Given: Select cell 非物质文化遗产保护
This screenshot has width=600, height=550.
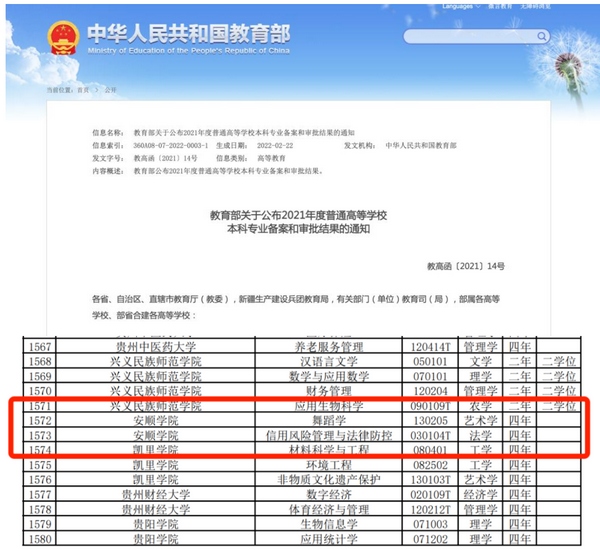Looking at the screenshot, I should [x=329, y=480].
